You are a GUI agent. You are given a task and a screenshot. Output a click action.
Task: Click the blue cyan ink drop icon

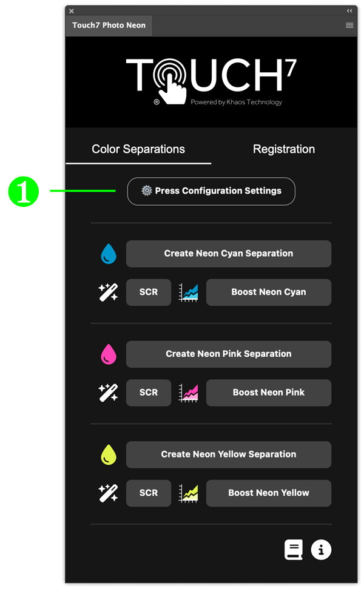[x=109, y=253]
